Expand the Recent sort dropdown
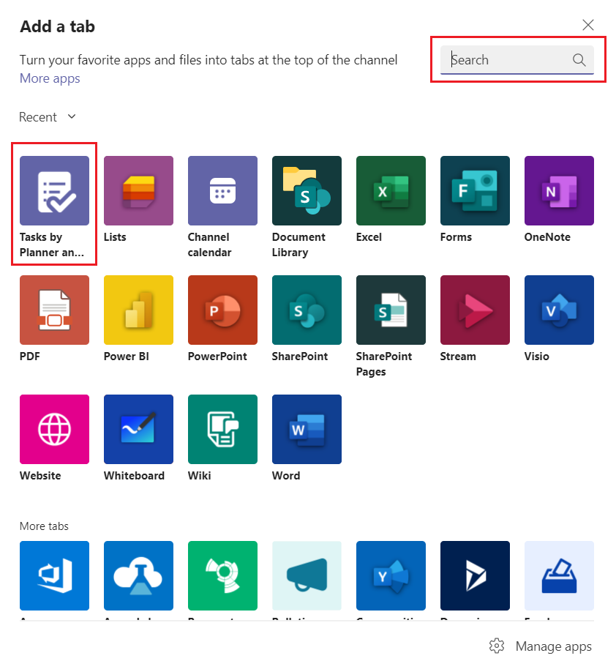 (48, 117)
